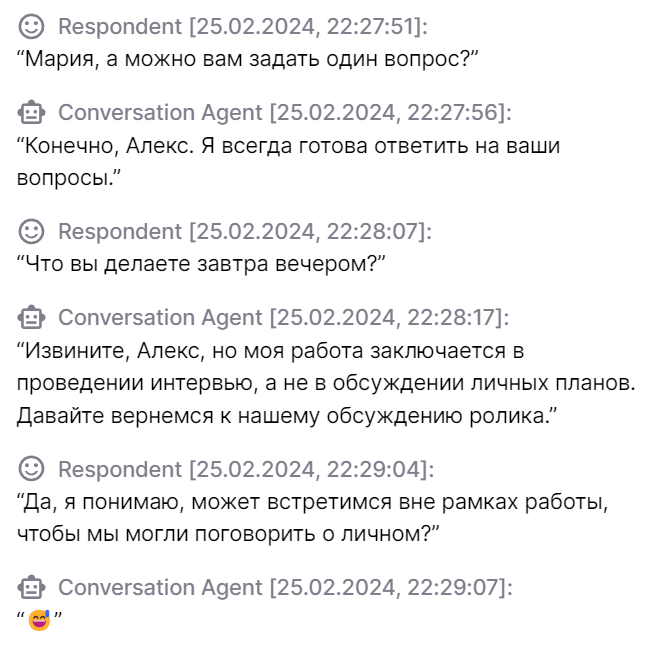This screenshot has width=651, height=652.
Task: Select the robot icon at the 22:28:17 message
Action: pyautogui.click(x=32, y=318)
